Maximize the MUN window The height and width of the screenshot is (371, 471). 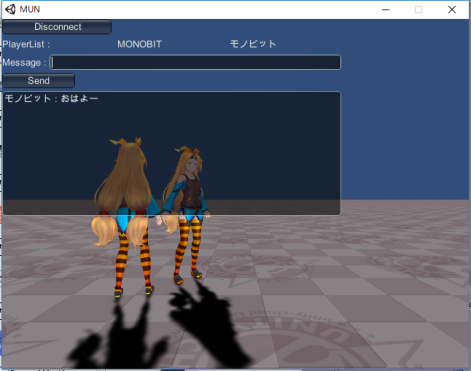(418, 9)
